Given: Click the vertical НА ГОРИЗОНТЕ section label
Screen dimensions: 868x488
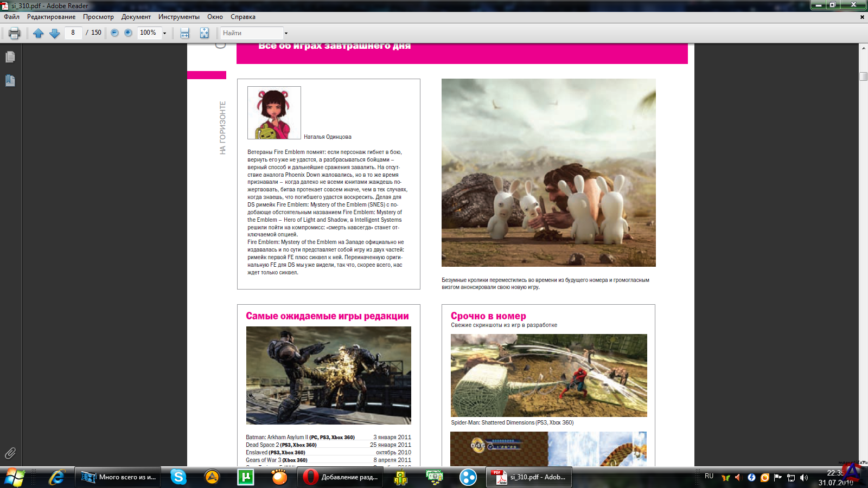Looking at the screenshot, I should (x=222, y=128).
